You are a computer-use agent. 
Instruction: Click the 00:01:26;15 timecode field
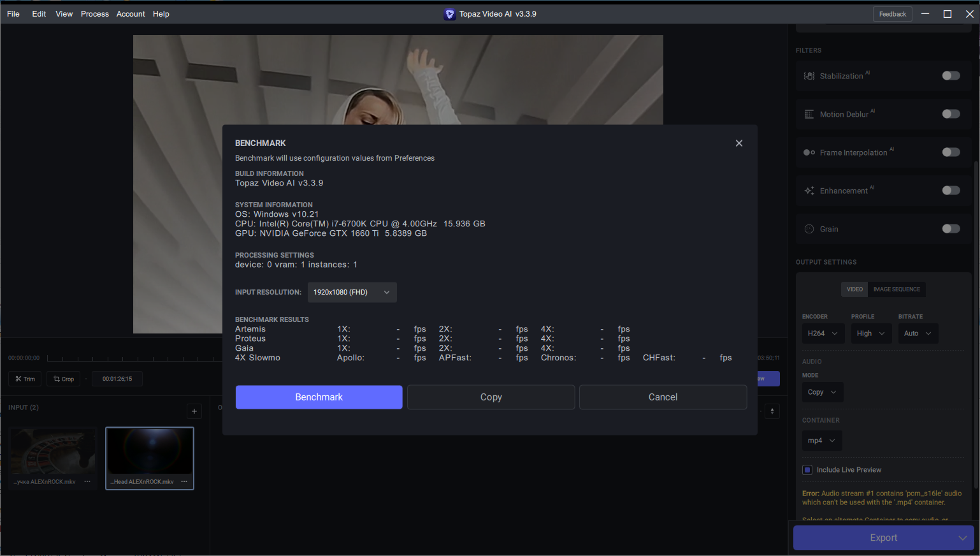point(117,379)
